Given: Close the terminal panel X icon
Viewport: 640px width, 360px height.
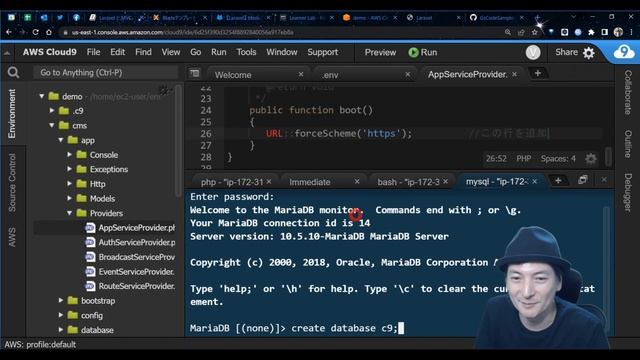Looking at the screenshot, I should coord(604,180).
